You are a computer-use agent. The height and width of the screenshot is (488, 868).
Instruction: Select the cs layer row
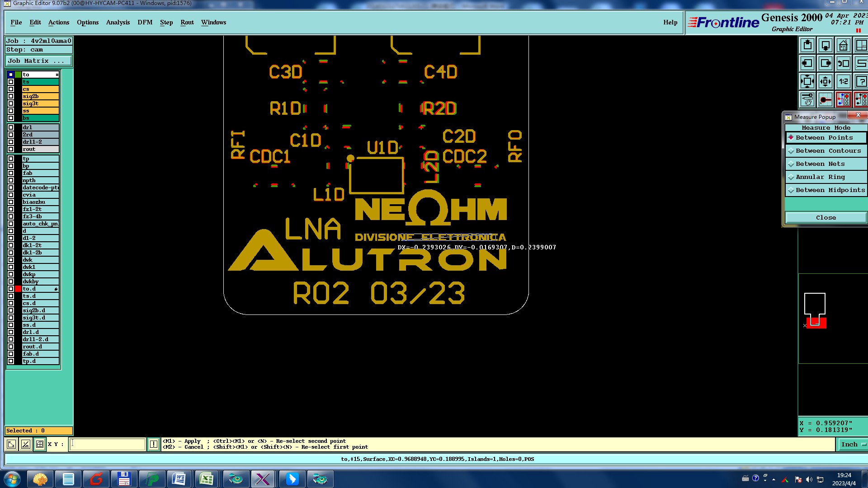pos(41,89)
